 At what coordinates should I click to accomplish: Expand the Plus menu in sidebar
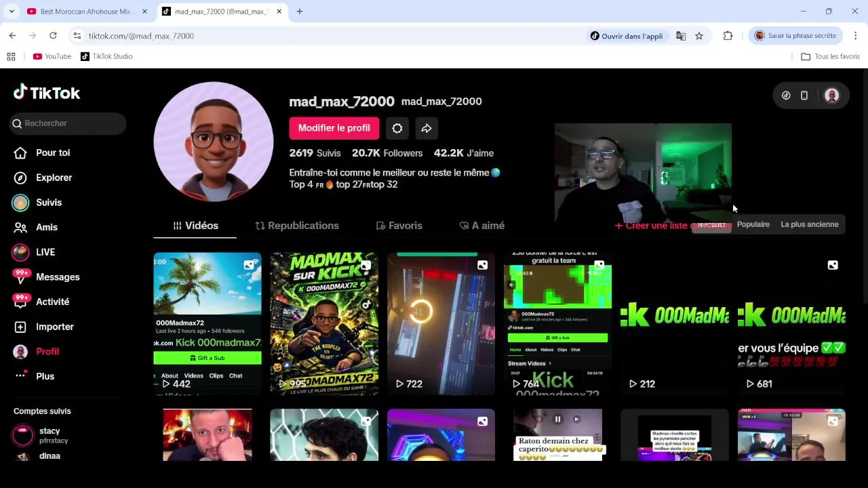pos(34,376)
